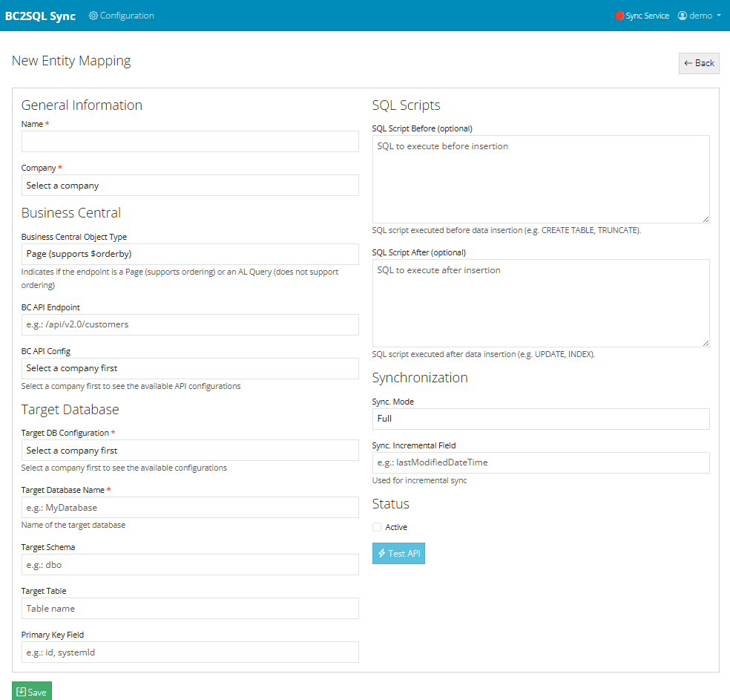Open the Target DB Configuration dropdown
730x700 pixels.
click(x=190, y=451)
